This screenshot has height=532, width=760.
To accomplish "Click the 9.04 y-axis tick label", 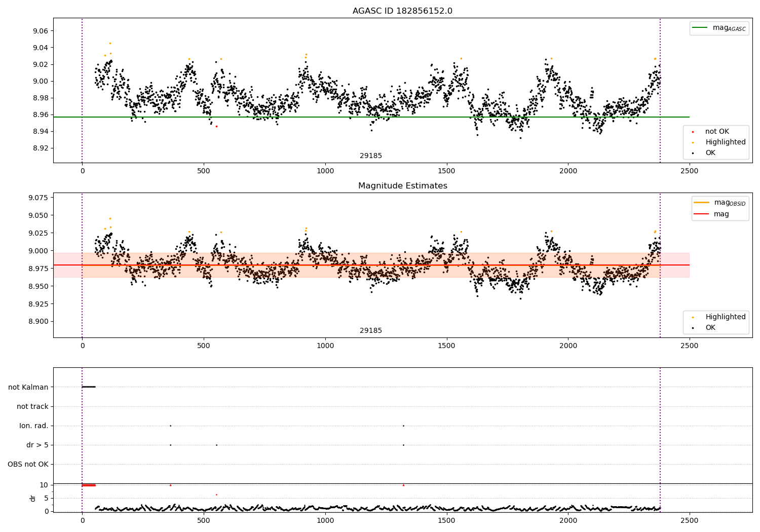I will [x=40, y=48].
